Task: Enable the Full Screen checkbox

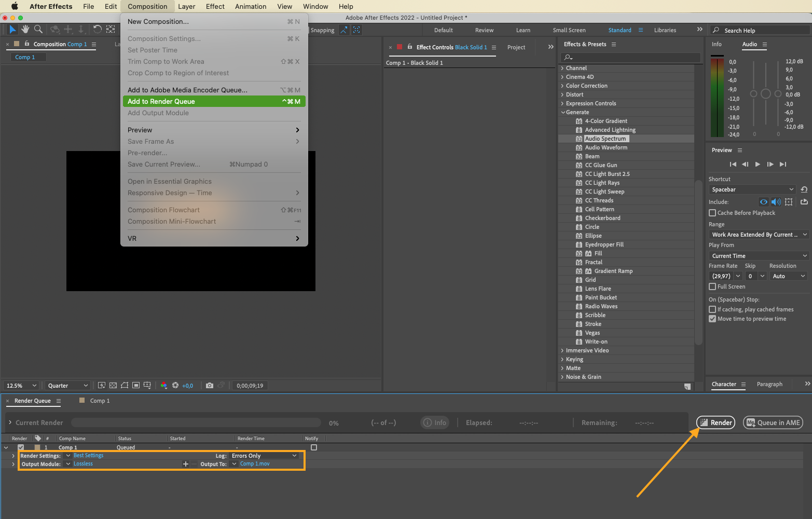Action: click(712, 286)
